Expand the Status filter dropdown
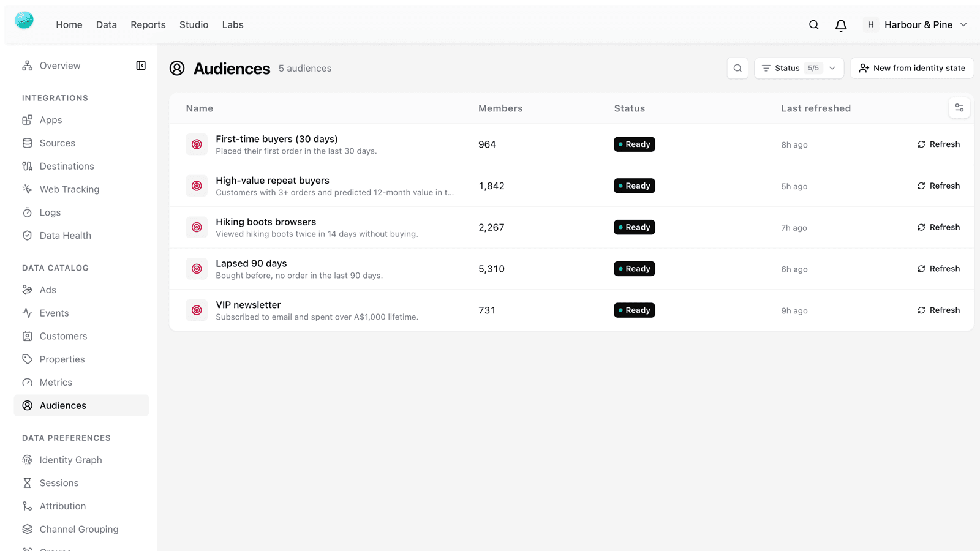The height and width of the screenshot is (551, 980). (799, 68)
